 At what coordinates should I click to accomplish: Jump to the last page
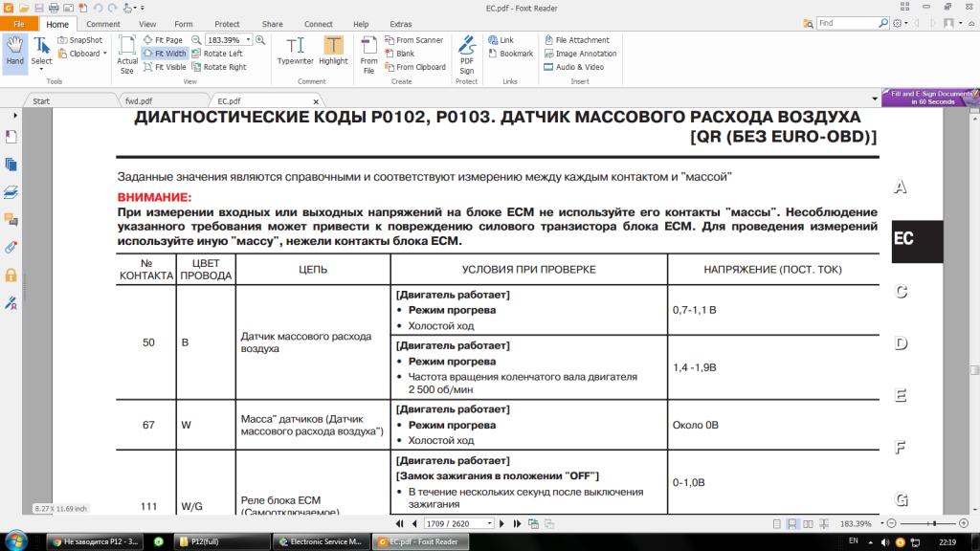(517, 523)
